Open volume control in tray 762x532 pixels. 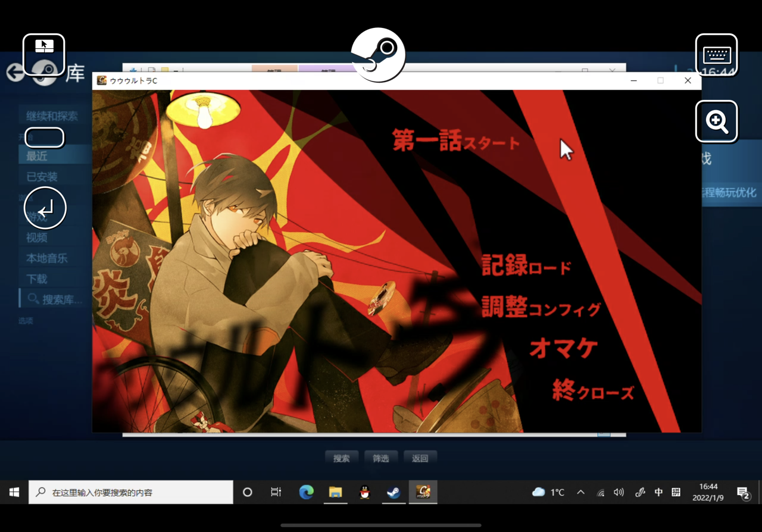click(x=619, y=492)
